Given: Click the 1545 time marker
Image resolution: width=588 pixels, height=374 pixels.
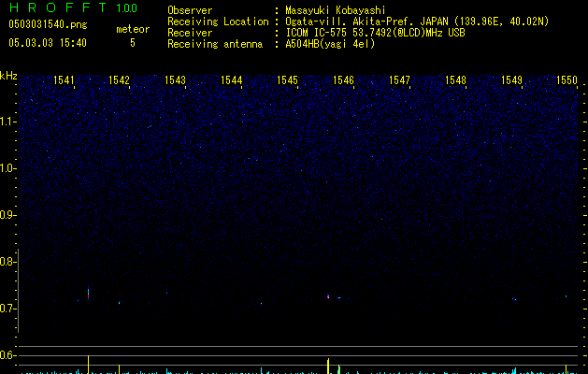Looking at the screenshot, I should [x=287, y=80].
